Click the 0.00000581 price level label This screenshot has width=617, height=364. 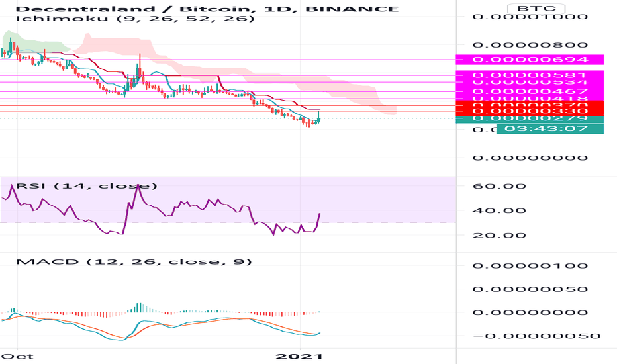tap(530, 75)
